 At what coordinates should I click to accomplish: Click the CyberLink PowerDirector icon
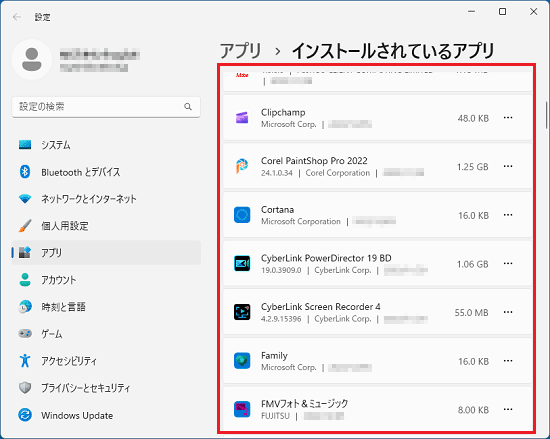point(242,263)
